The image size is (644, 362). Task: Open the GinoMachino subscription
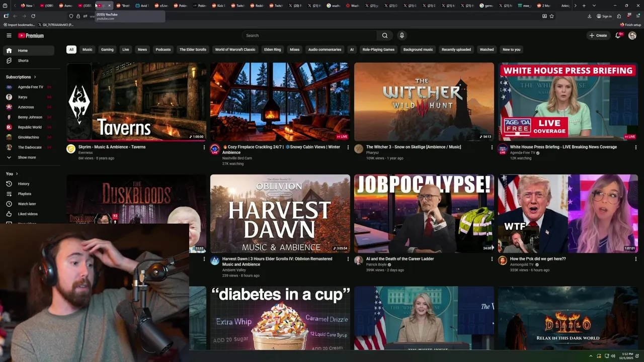28,137
